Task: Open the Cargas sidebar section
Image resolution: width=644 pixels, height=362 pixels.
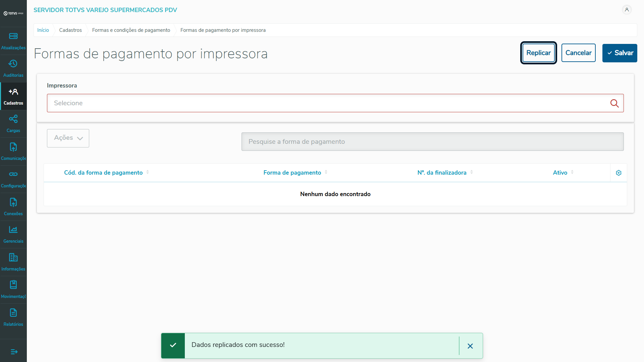Action: (x=13, y=124)
